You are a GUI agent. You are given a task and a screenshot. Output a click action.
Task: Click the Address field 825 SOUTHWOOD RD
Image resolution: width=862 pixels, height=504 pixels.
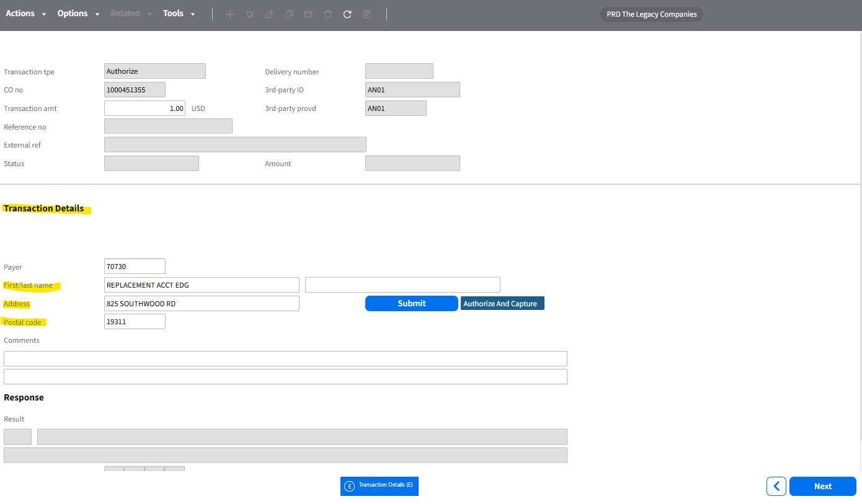click(x=202, y=303)
